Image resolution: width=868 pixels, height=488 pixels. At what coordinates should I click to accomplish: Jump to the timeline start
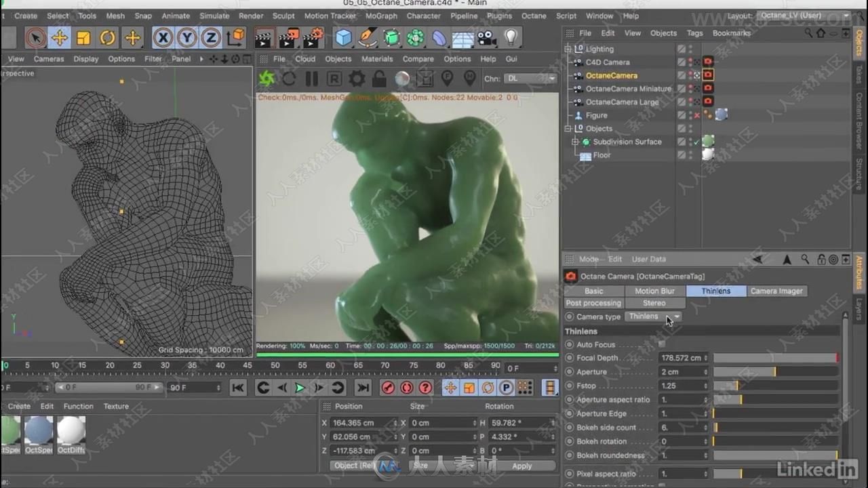(237, 388)
